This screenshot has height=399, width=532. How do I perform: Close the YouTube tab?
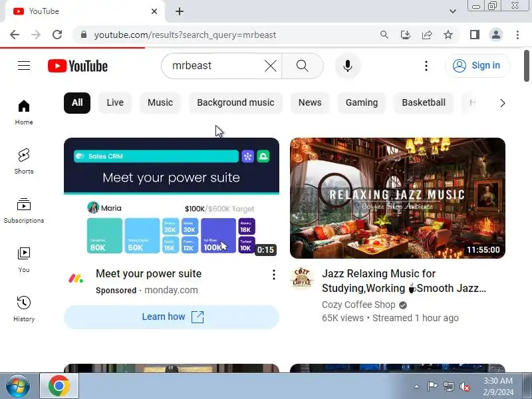pos(154,11)
